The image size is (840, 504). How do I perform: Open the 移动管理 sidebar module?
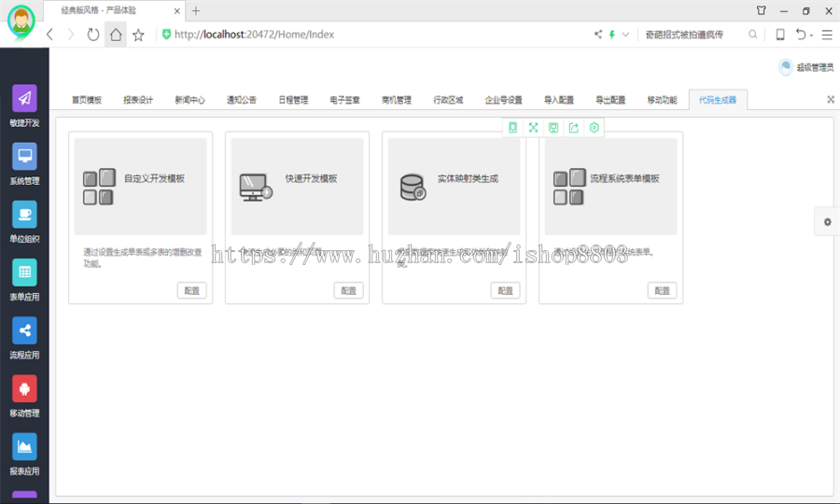coord(24,397)
